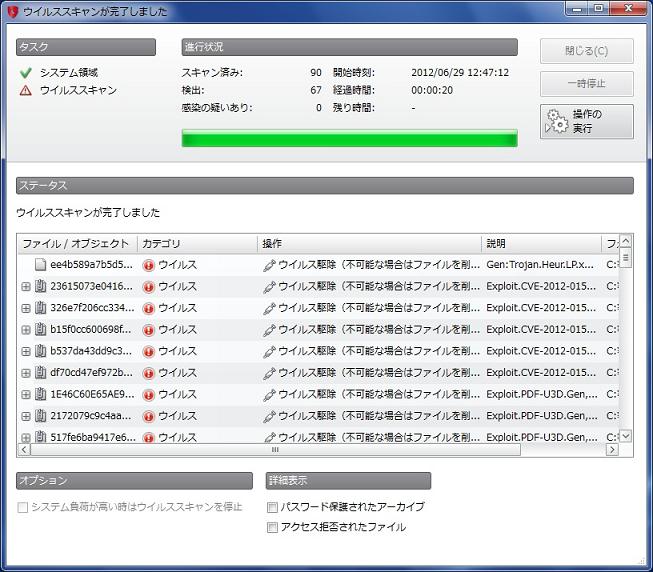Click disinfect action icon in df70cd47ef972b row

(x=269, y=373)
